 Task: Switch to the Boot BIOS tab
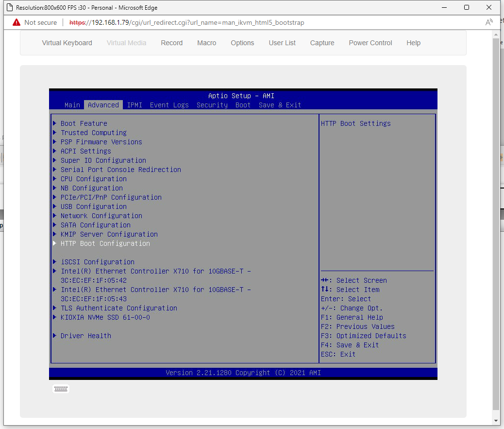pyautogui.click(x=243, y=105)
